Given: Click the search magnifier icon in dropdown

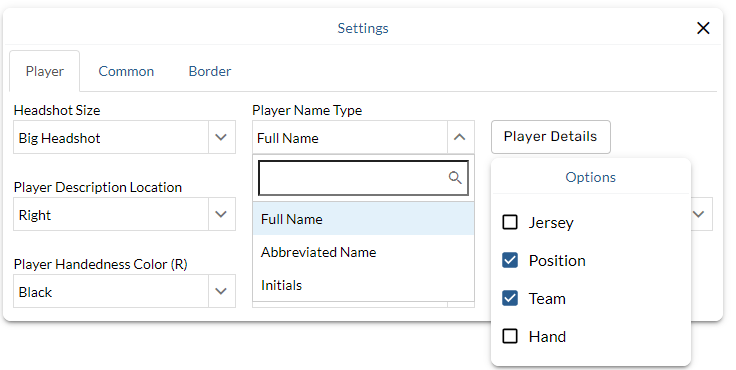Looking at the screenshot, I should click(455, 178).
